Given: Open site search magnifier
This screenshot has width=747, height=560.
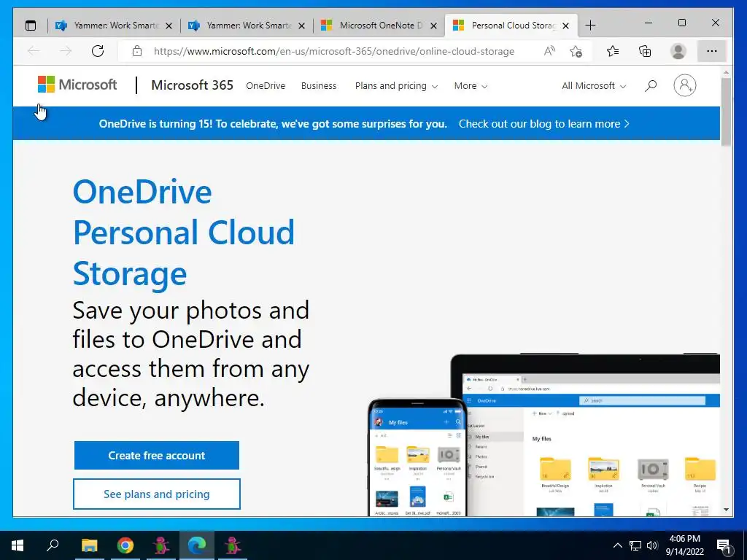Looking at the screenshot, I should pos(651,86).
